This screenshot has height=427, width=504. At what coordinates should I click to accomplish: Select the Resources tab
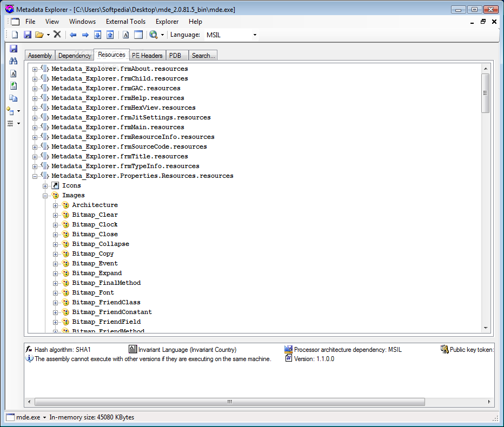[111, 55]
